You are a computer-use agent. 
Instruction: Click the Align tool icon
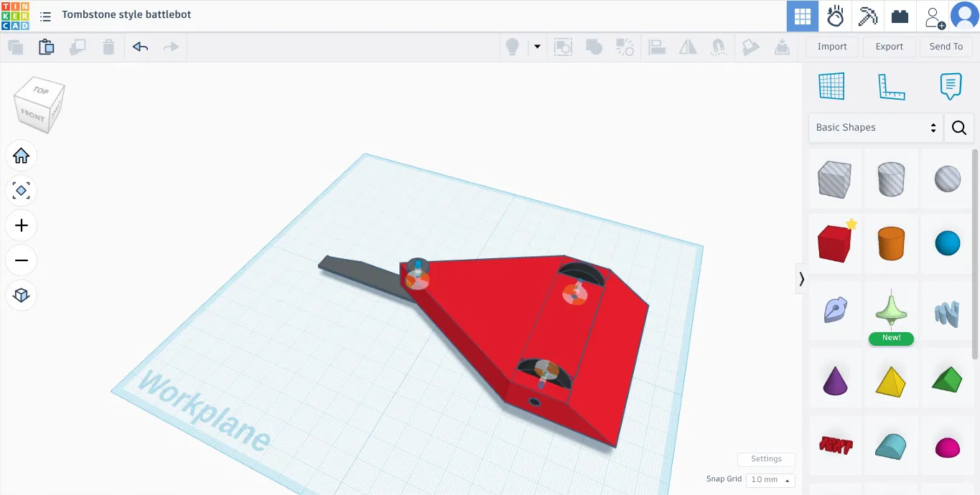tap(657, 47)
